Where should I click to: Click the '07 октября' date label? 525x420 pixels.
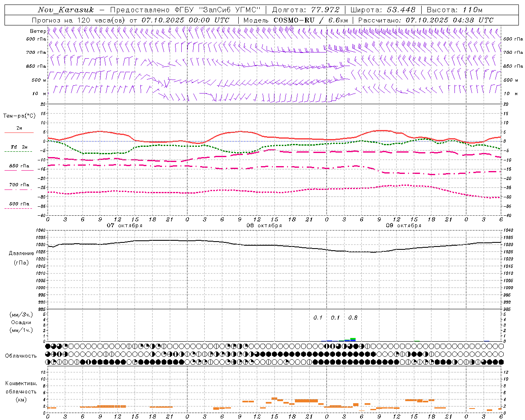[125, 226]
